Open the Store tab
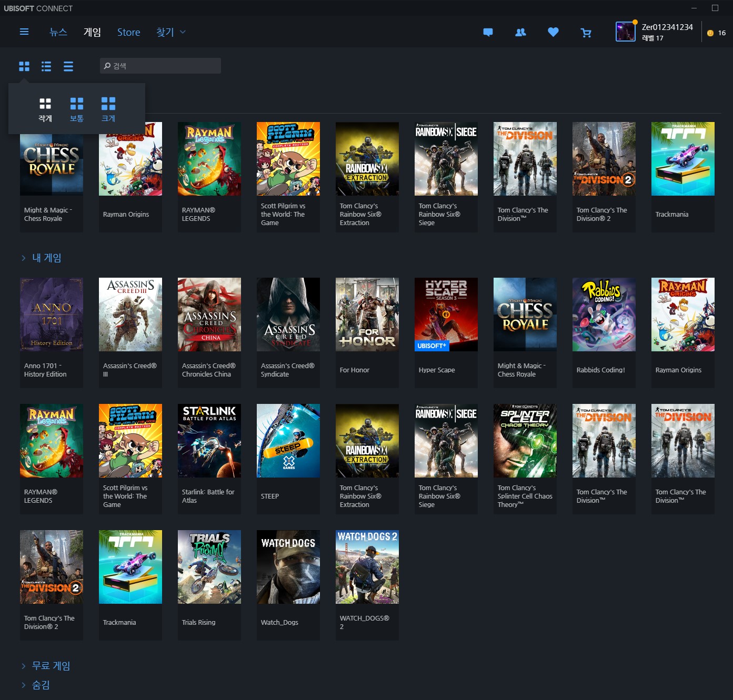 [129, 32]
